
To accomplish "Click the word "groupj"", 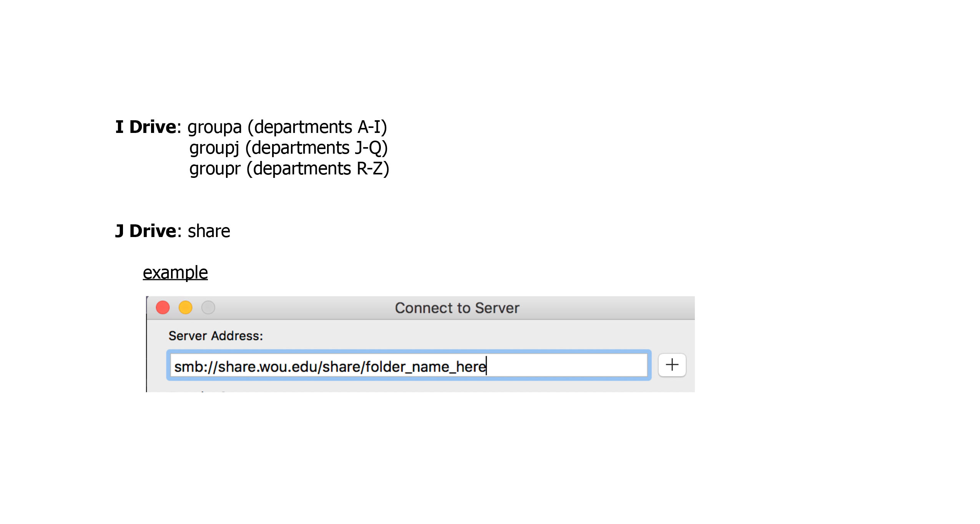I will pyautogui.click(x=214, y=148).
